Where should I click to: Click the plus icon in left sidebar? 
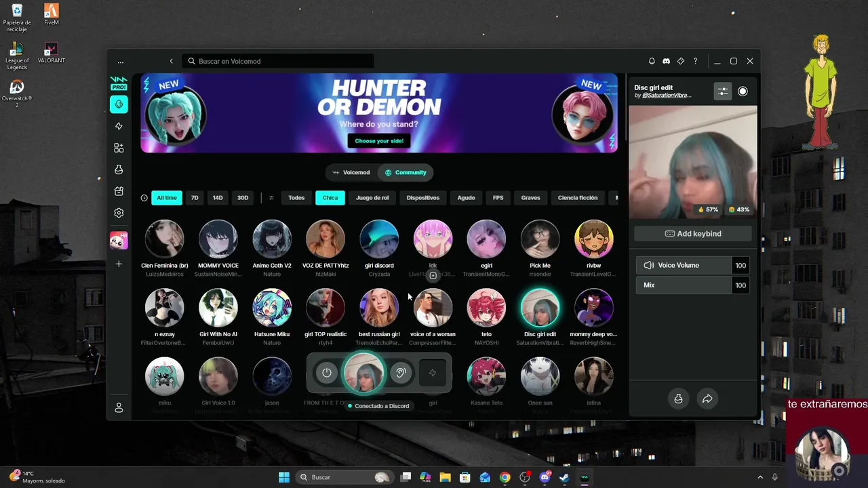[x=119, y=264]
